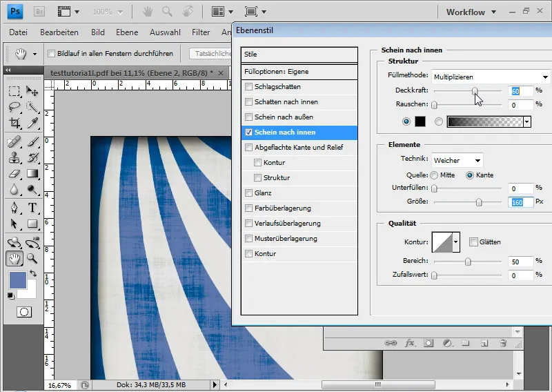Select the Rectangle shape tool
The width and height of the screenshot is (552, 392).
[32, 224]
